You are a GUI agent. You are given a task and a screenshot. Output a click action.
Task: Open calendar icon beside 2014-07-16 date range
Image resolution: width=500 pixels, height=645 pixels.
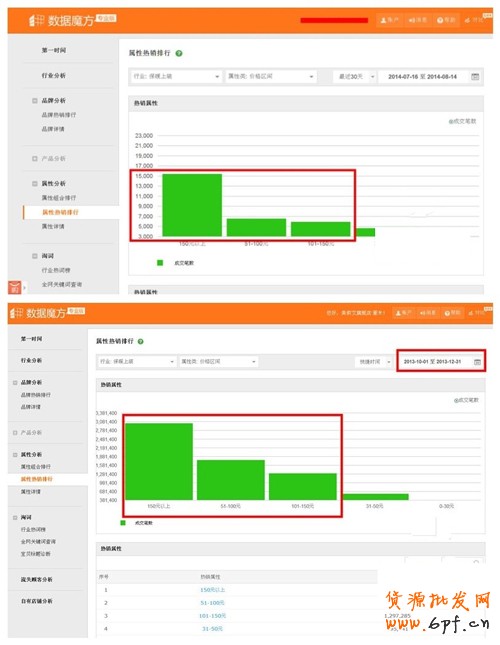point(475,77)
